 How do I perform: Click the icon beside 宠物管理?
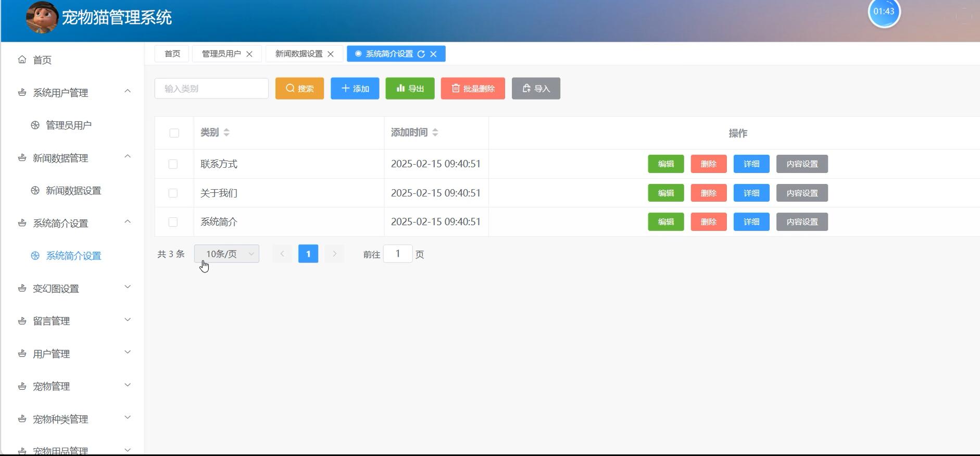(x=22, y=386)
